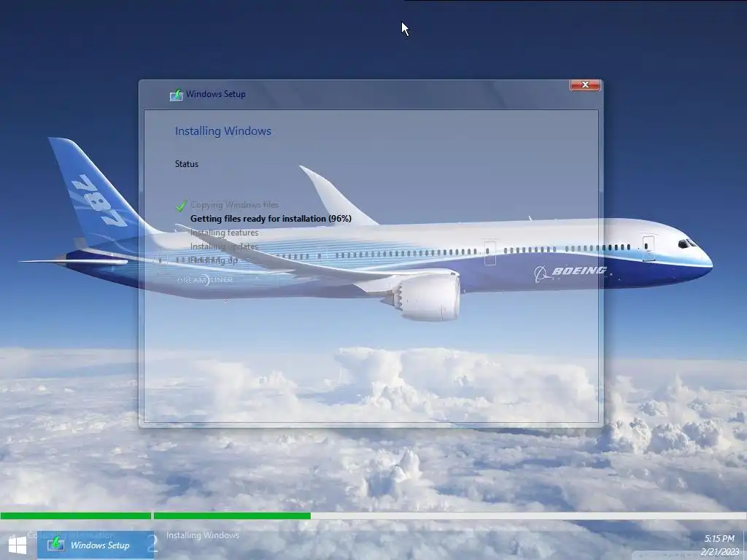
Task: Click the 5:15 PM clock time
Action: [719, 539]
